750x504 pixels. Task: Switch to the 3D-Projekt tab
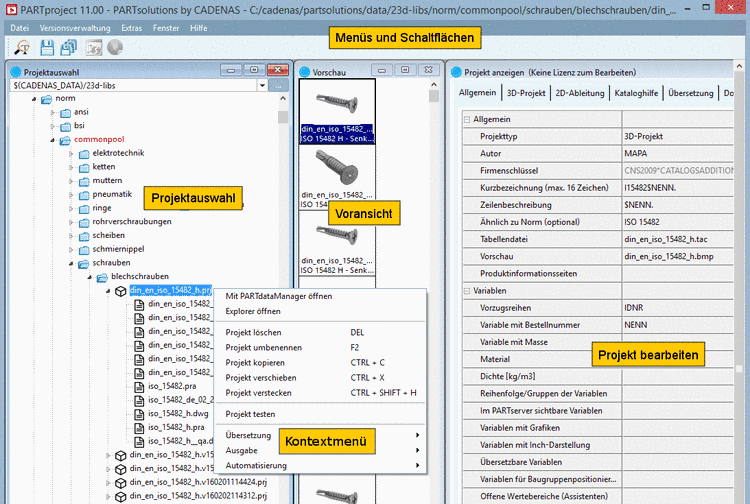point(526,93)
